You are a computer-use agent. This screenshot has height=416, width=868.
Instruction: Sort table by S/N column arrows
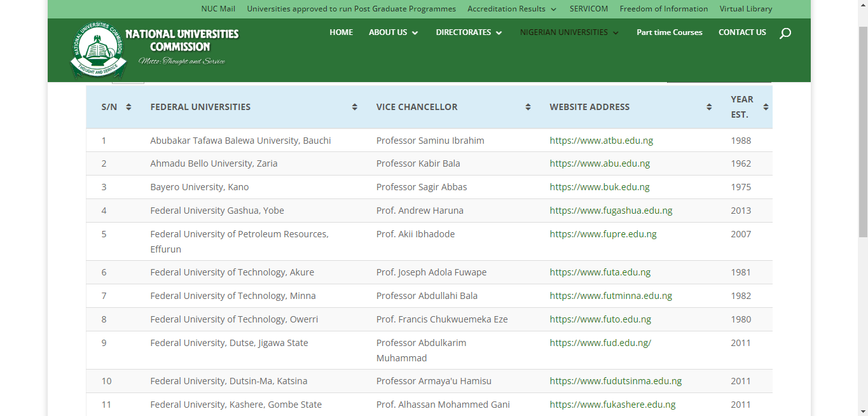pyautogui.click(x=128, y=107)
